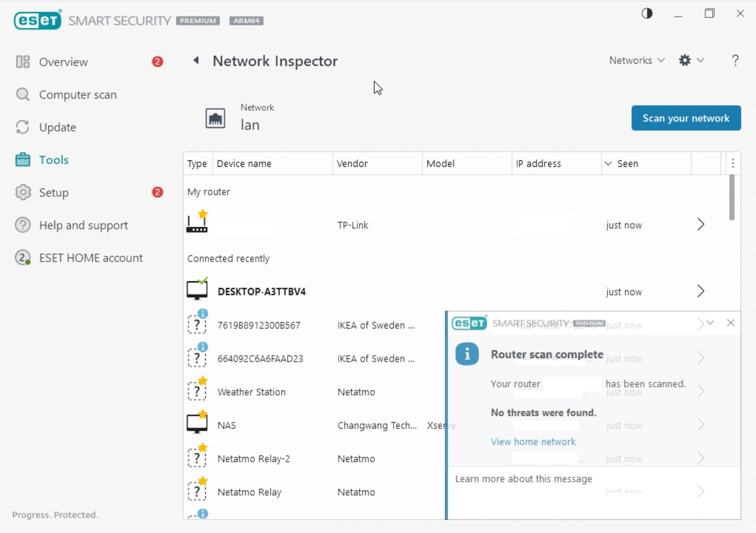Click the Tools briefcase icon
The height and width of the screenshot is (533, 756).
[x=23, y=160]
